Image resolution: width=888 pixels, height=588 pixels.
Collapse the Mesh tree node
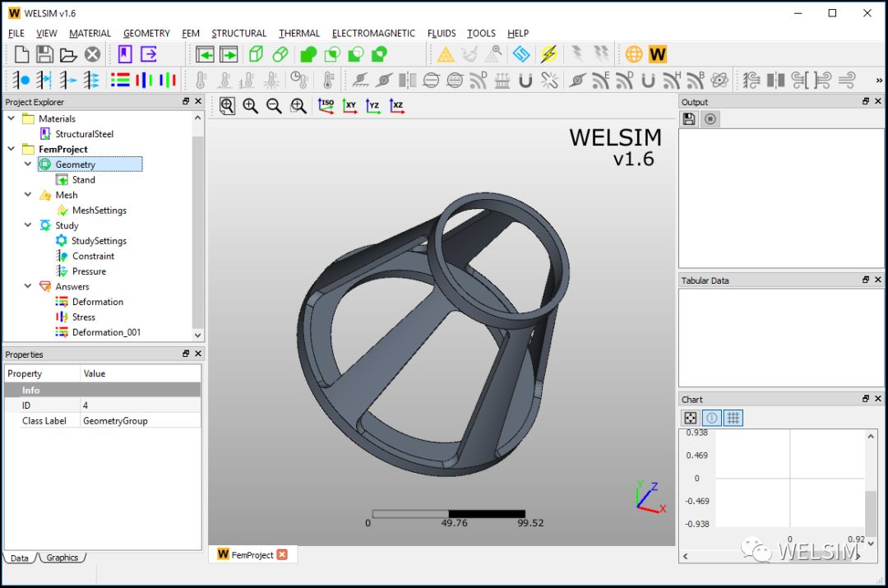28,194
